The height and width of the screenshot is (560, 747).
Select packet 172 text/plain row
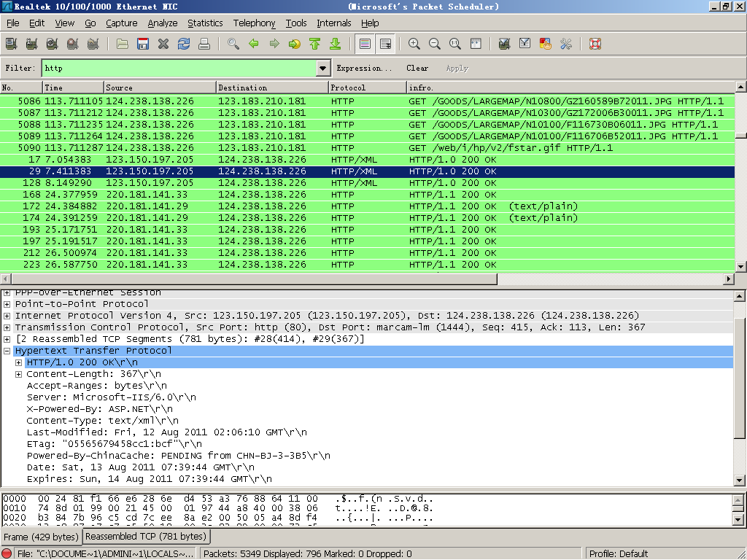click(x=368, y=206)
